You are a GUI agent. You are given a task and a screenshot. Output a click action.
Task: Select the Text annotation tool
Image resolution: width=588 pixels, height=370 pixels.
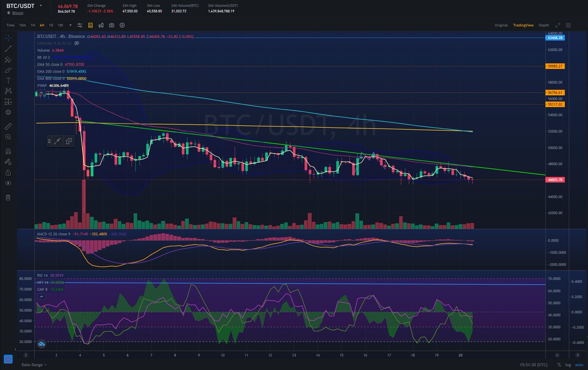tap(8, 80)
